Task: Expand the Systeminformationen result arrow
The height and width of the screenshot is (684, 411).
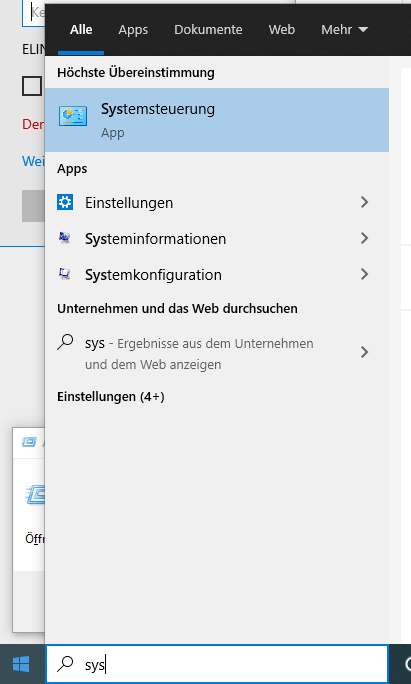Action: coord(365,238)
